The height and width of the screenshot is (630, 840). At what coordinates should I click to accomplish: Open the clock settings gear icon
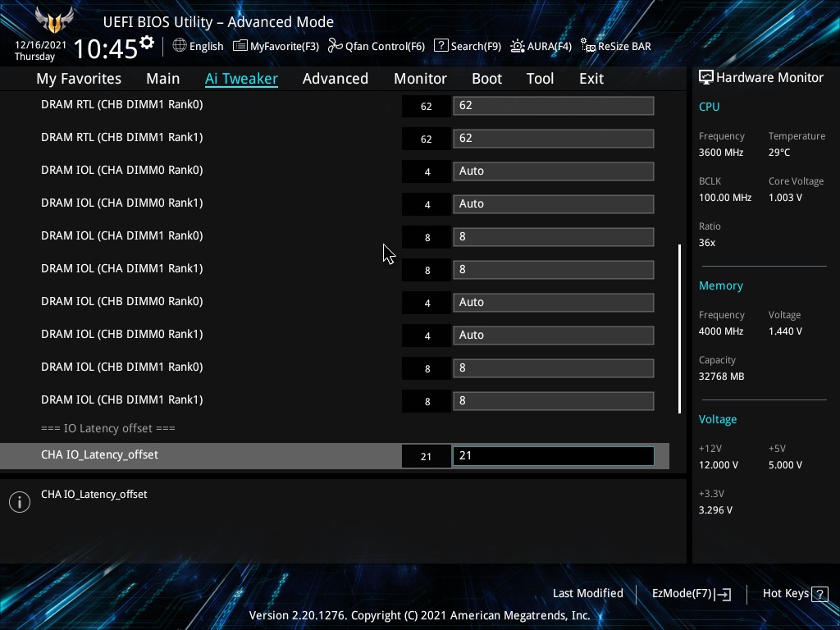tap(146, 43)
